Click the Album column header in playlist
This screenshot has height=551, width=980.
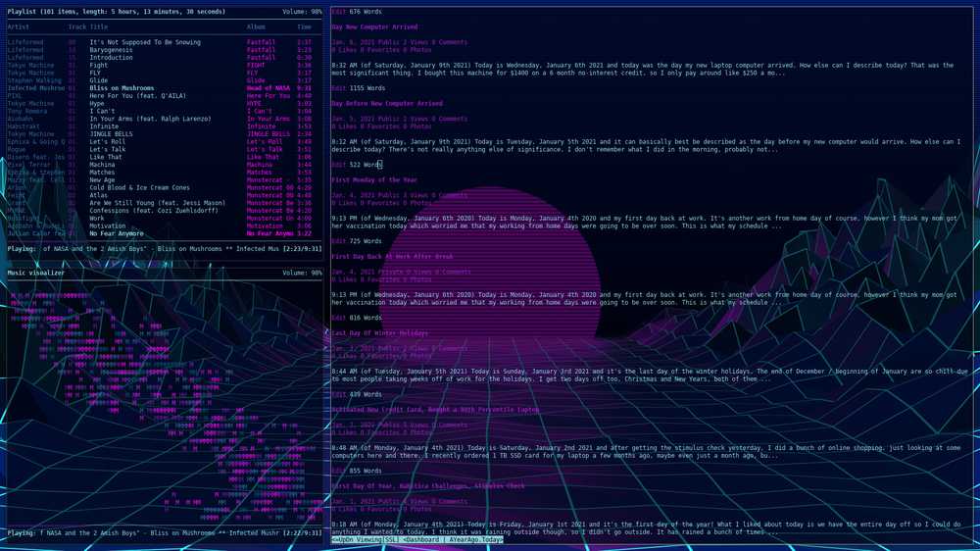pos(256,27)
